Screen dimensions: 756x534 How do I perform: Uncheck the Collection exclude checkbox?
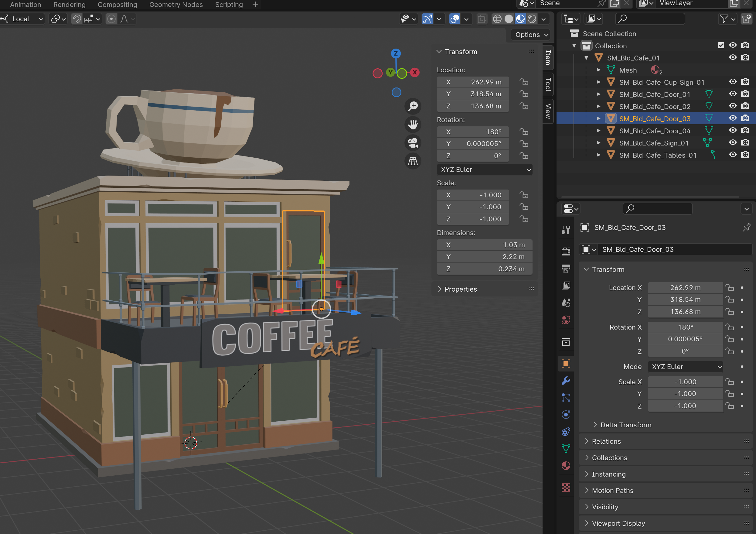point(721,46)
